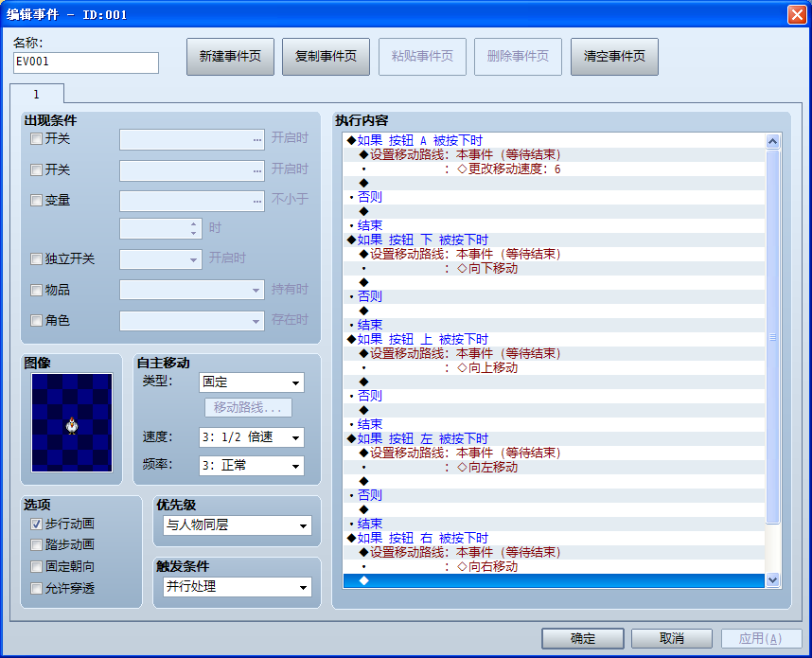Open the 物品 selection dropdown
This screenshot has width=812, height=658.
192,290
